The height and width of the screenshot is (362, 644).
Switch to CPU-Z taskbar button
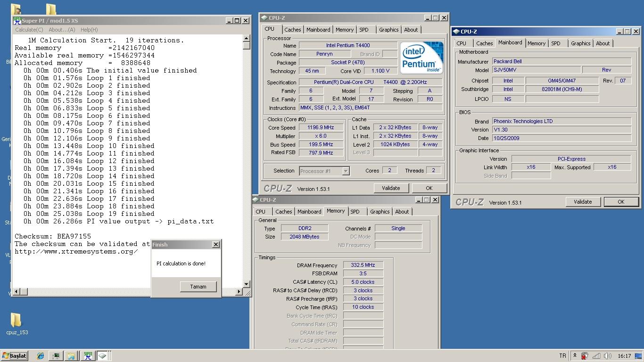[x=103, y=356]
